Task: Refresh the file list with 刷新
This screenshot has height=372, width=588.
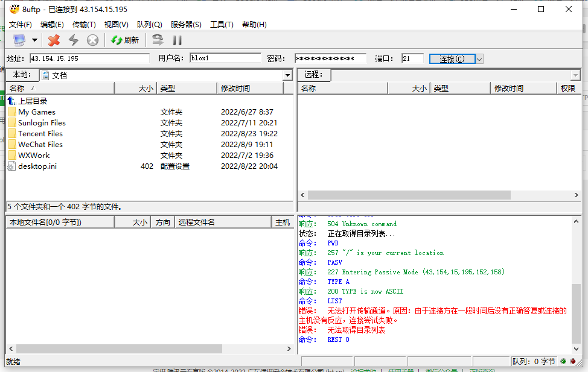Action: tap(125, 40)
